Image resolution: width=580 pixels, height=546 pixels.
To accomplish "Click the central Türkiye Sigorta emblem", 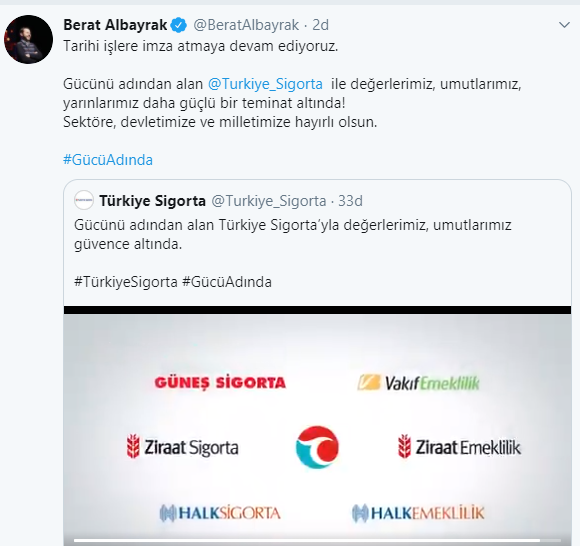I will pos(317,447).
